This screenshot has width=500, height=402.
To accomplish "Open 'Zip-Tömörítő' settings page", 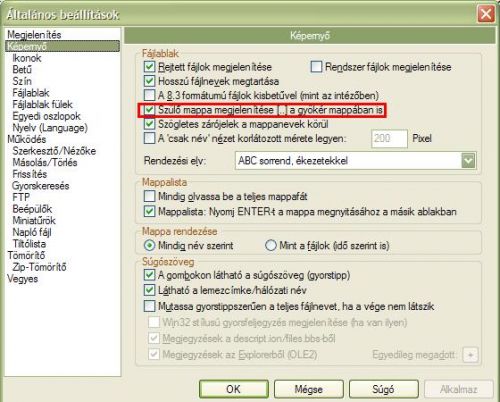I will coord(39,267).
